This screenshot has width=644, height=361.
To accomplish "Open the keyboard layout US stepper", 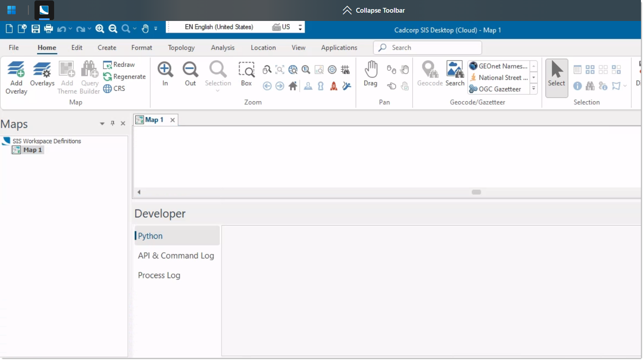I will (300, 27).
